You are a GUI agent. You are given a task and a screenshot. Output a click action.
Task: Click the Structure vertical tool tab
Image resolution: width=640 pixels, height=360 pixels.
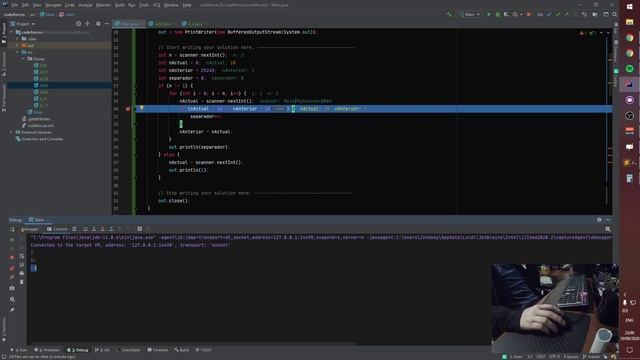[4, 64]
